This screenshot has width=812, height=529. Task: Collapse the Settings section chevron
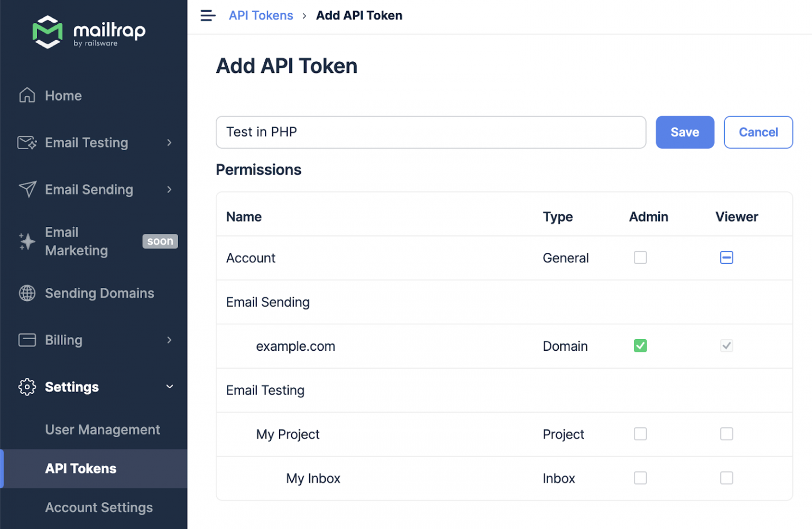(169, 387)
